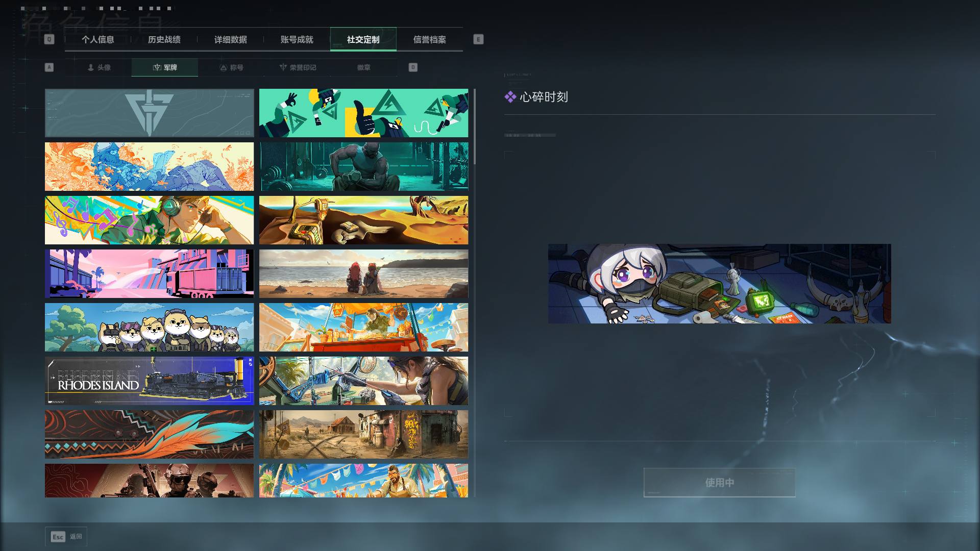
Task: Pick the red tactical soldiers banner
Action: [x=149, y=481]
